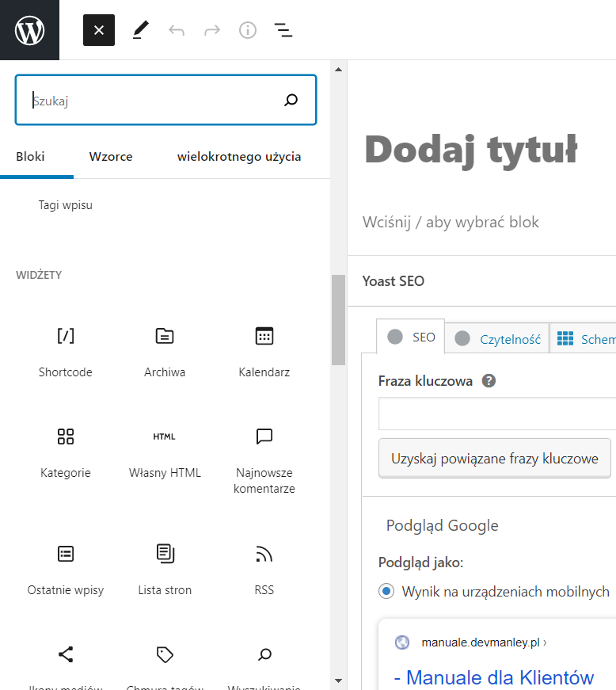
Task: Switch to the Wzorce tab
Action: coord(111,157)
